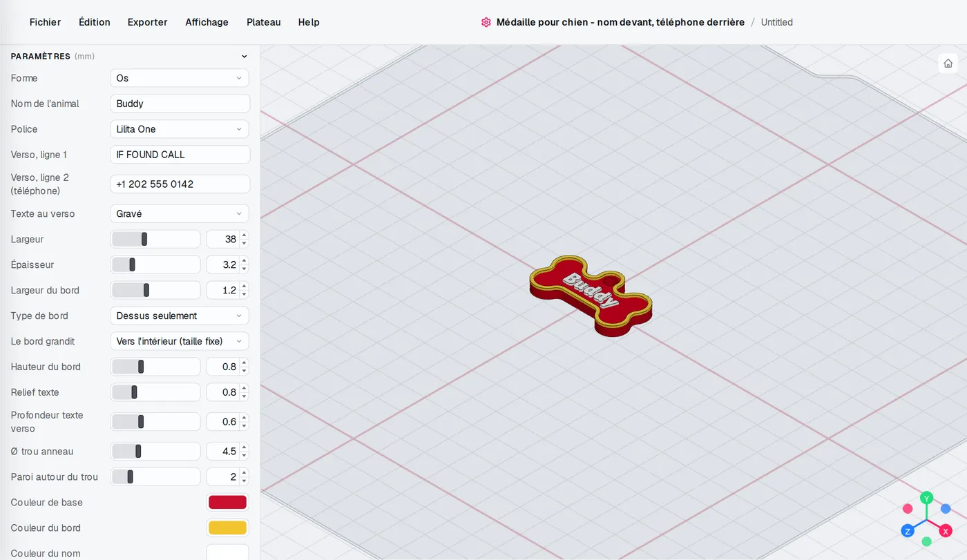Open the Exporter menu
967x560 pixels.
(x=147, y=22)
